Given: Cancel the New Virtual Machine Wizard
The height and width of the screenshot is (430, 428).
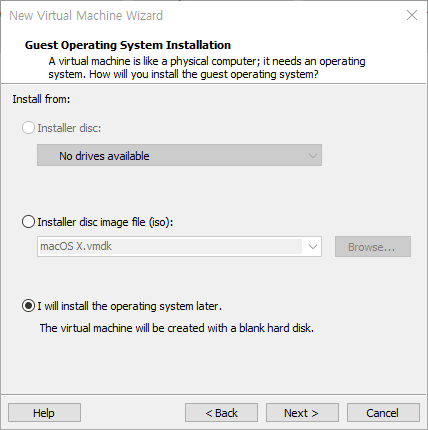Looking at the screenshot, I should click(383, 413).
